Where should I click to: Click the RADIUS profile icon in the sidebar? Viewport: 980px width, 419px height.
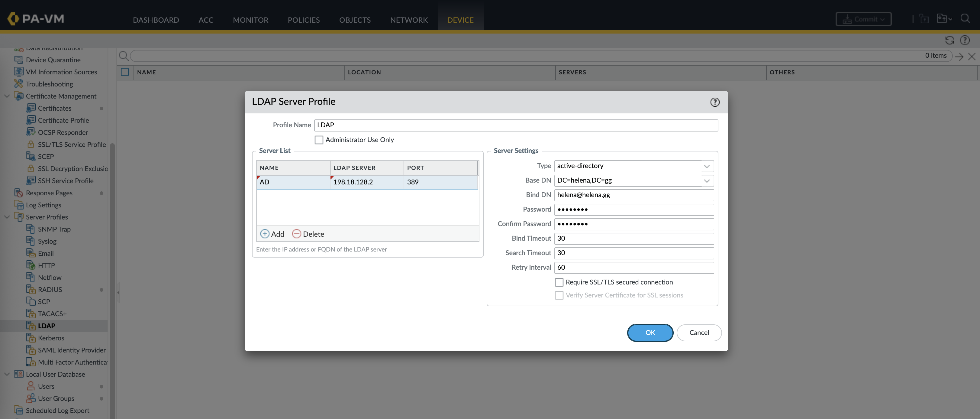pyautogui.click(x=31, y=289)
